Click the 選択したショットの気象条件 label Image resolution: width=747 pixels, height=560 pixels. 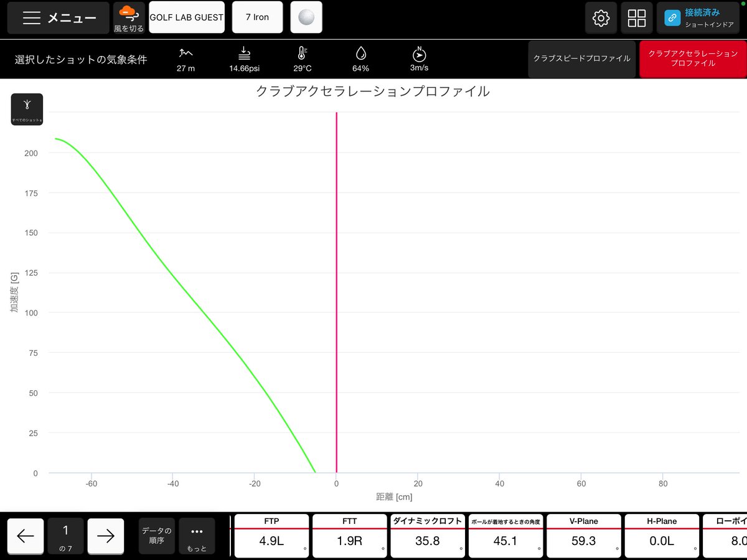click(81, 60)
